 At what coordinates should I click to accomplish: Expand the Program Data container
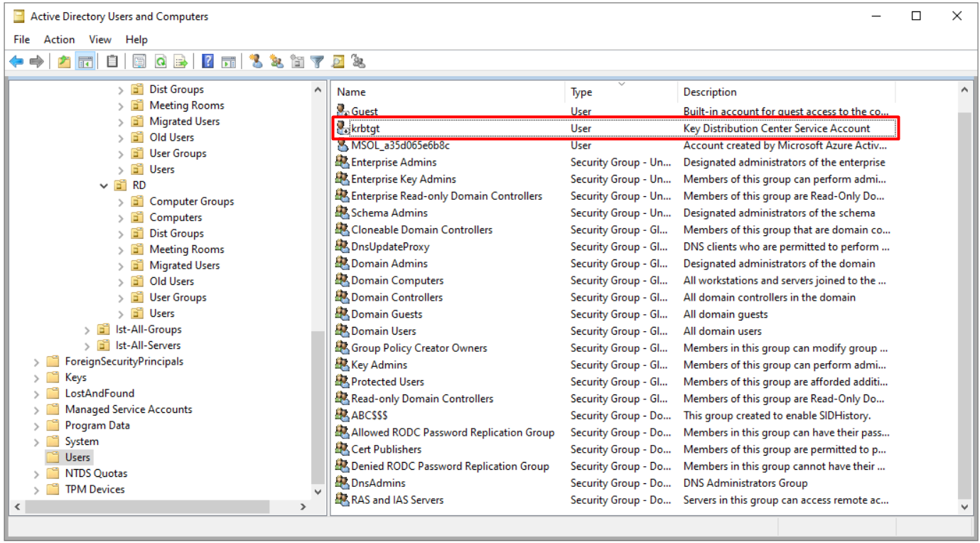(x=36, y=426)
